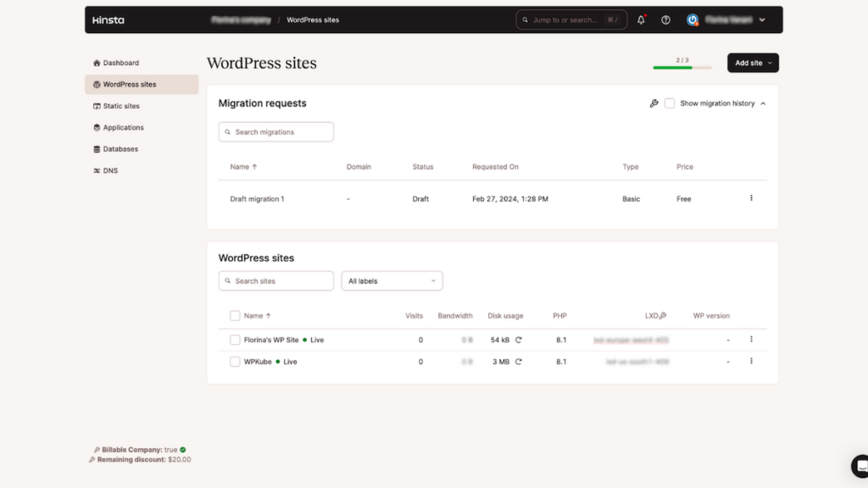
Task: Click the 3 MB disk usage value
Action: [x=501, y=362]
